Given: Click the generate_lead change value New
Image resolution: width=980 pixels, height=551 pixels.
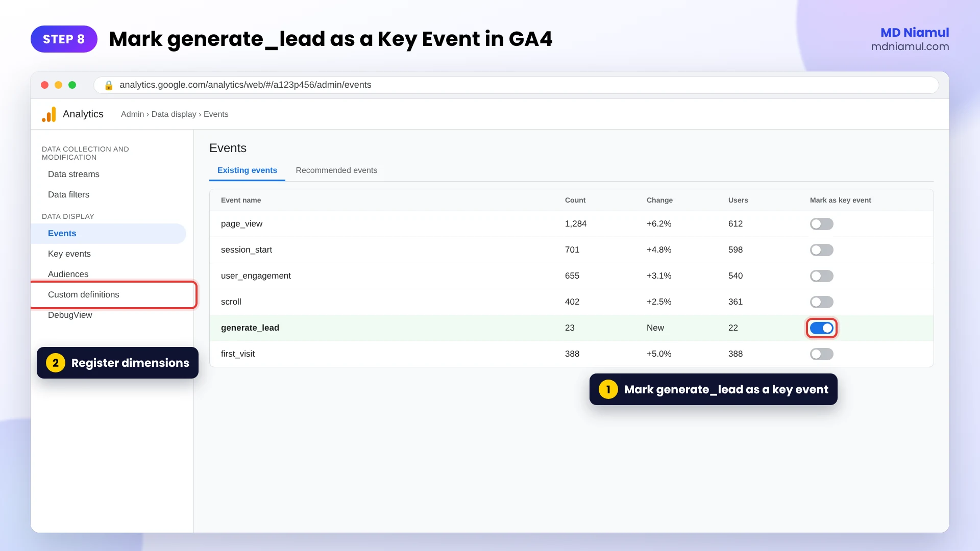Looking at the screenshot, I should tap(655, 328).
